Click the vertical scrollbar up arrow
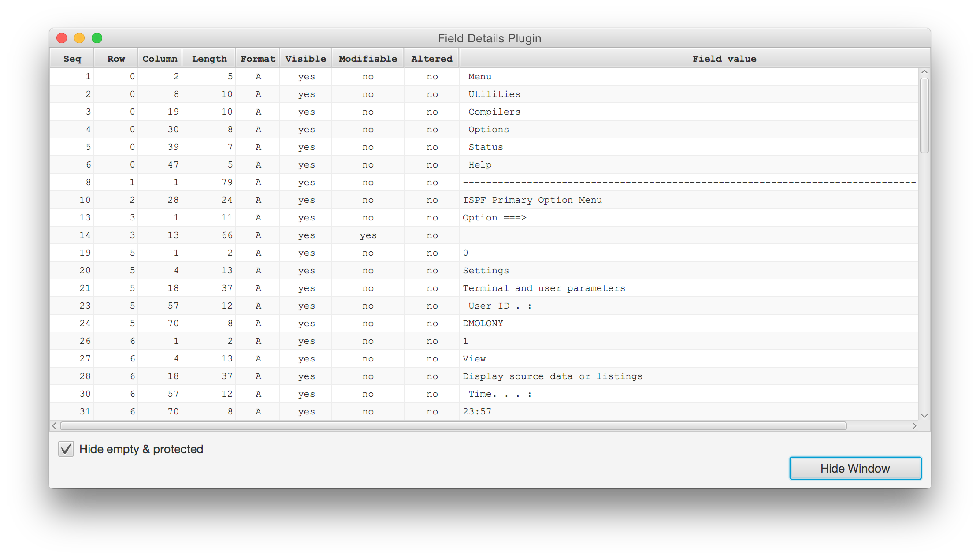This screenshot has height=559, width=980. (924, 72)
